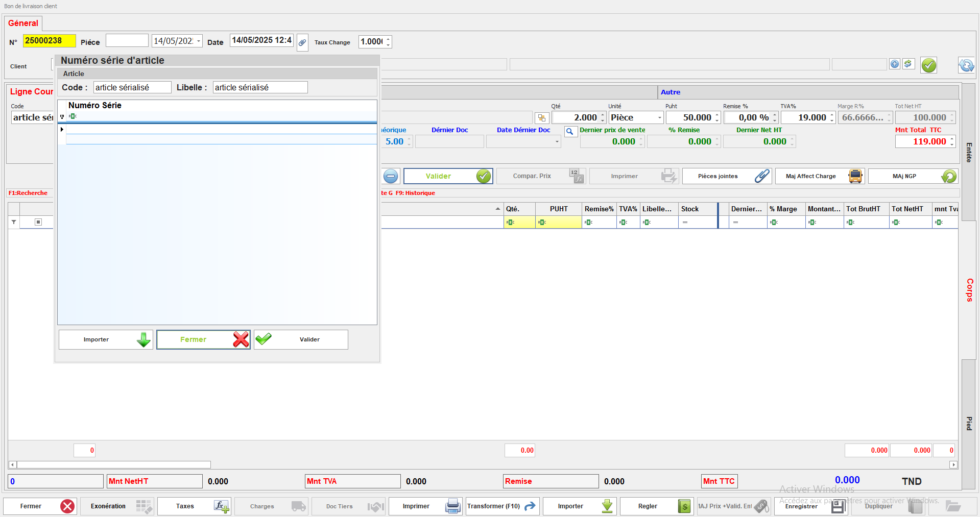The height and width of the screenshot is (517, 980).
Task: Click Valider in the serial number dialog
Action: tap(301, 340)
